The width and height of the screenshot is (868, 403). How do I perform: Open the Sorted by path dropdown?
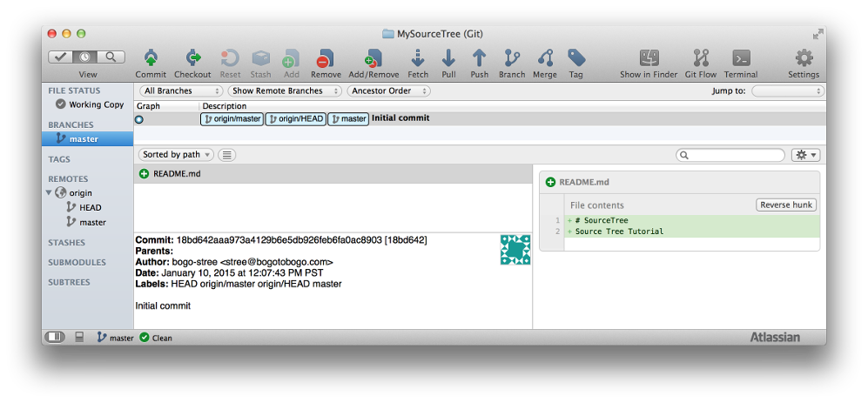176,155
